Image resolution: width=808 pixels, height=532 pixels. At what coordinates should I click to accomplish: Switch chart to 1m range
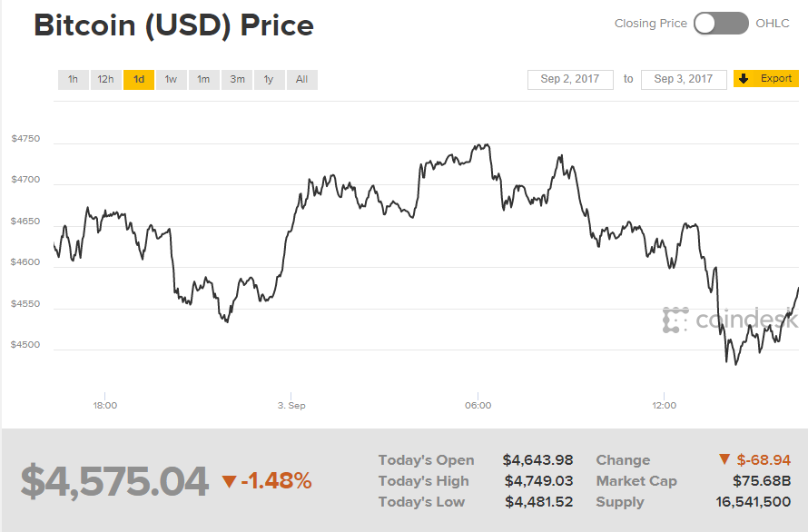(203, 80)
